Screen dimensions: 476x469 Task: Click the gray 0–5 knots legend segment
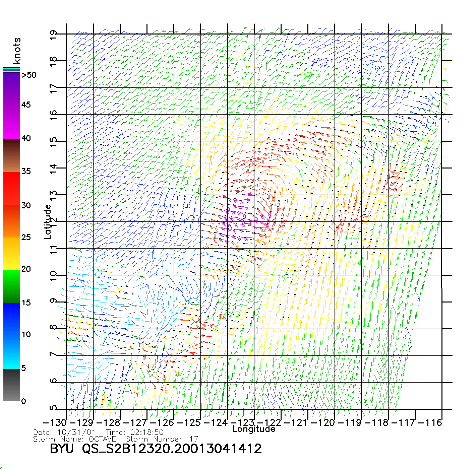[12, 385]
